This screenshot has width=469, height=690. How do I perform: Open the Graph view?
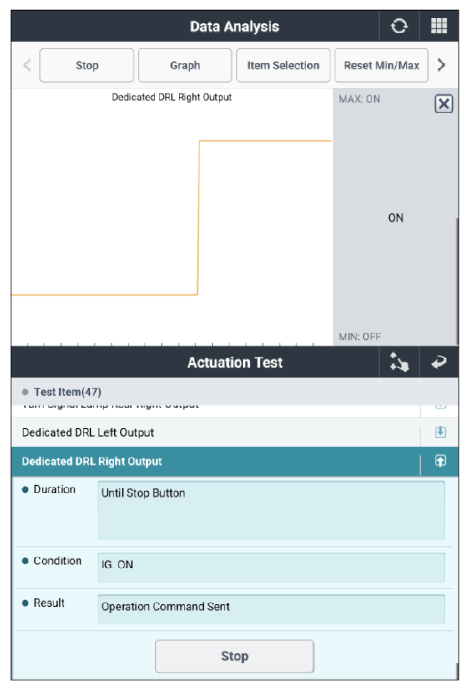(185, 65)
